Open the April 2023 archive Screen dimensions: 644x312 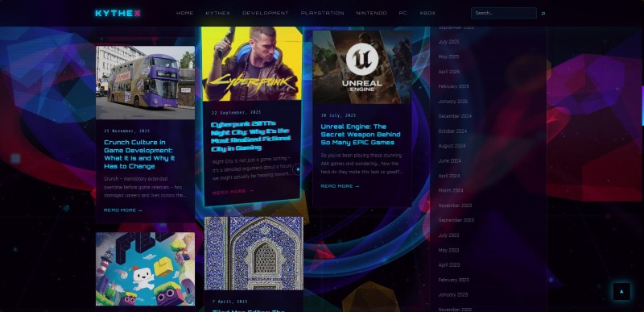click(449, 264)
